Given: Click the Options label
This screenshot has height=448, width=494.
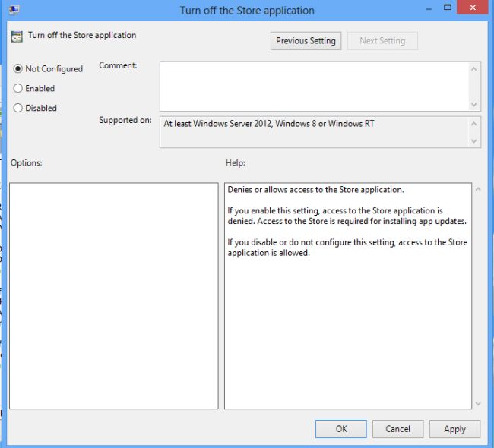Looking at the screenshot, I should pyautogui.click(x=26, y=162).
